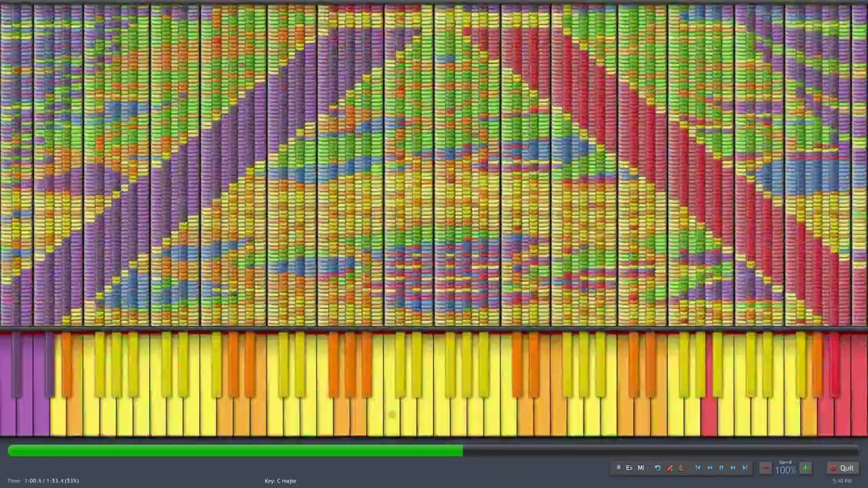The image size is (868, 488).
Task: Click the light bulb icon in the toolbar
Action: coord(618,468)
